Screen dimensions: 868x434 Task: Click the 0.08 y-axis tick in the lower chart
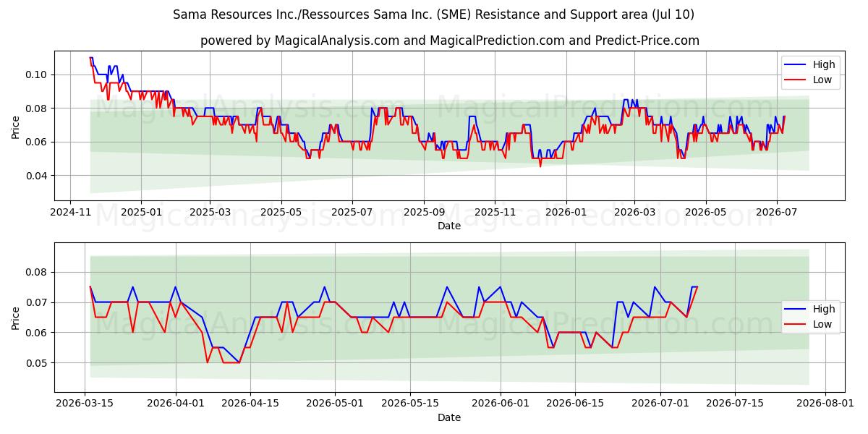pos(38,272)
